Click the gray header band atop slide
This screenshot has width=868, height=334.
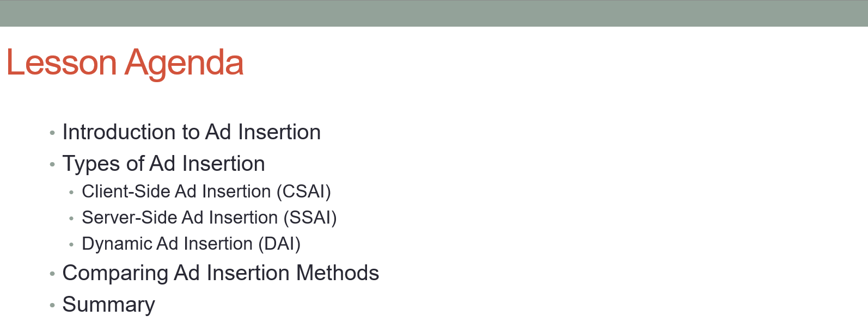(x=434, y=13)
